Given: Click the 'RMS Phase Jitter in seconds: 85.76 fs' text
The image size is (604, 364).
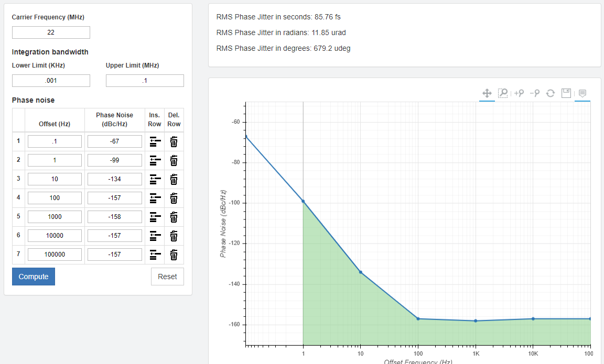Looking at the screenshot, I should pyautogui.click(x=278, y=17).
